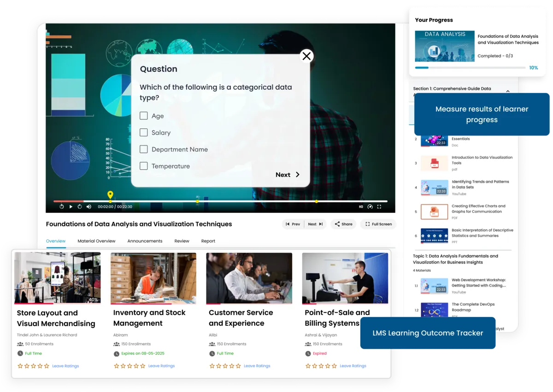Collapse Section 1: Comprehensive Guide Data
This screenshot has height=392, width=553.
coord(509,91)
